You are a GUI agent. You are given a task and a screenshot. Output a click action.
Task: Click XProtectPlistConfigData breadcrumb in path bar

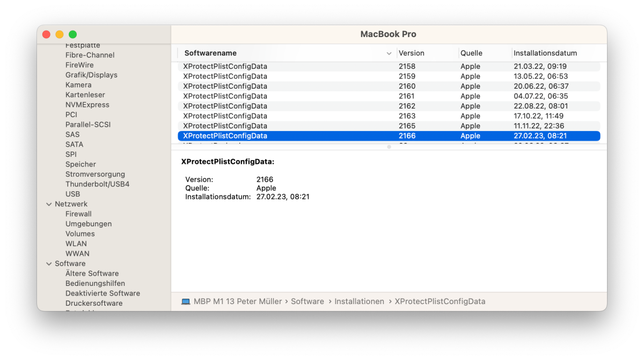pos(440,301)
